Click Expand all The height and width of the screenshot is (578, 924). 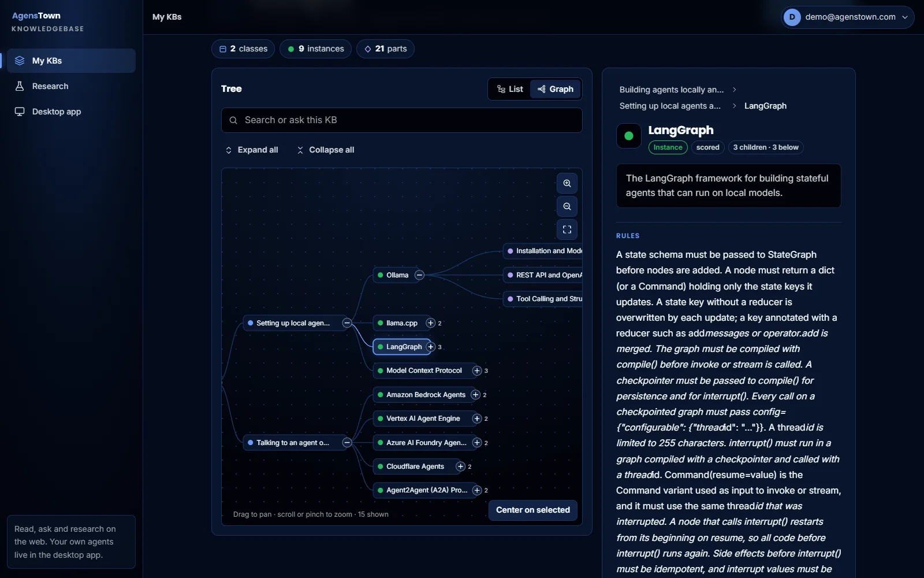tap(252, 150)
